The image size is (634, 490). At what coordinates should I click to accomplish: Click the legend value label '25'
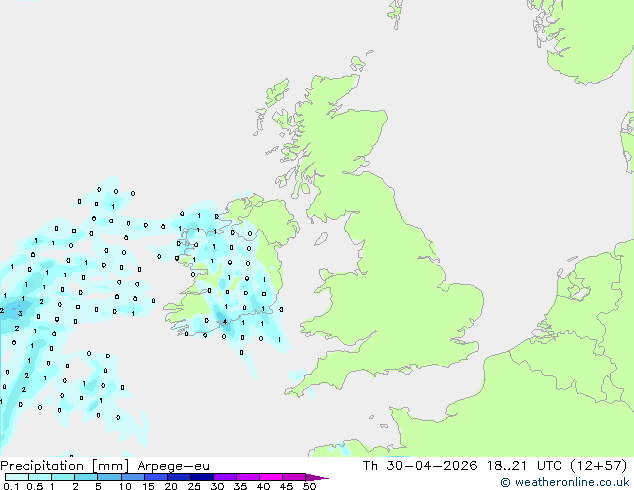point(194,486)
